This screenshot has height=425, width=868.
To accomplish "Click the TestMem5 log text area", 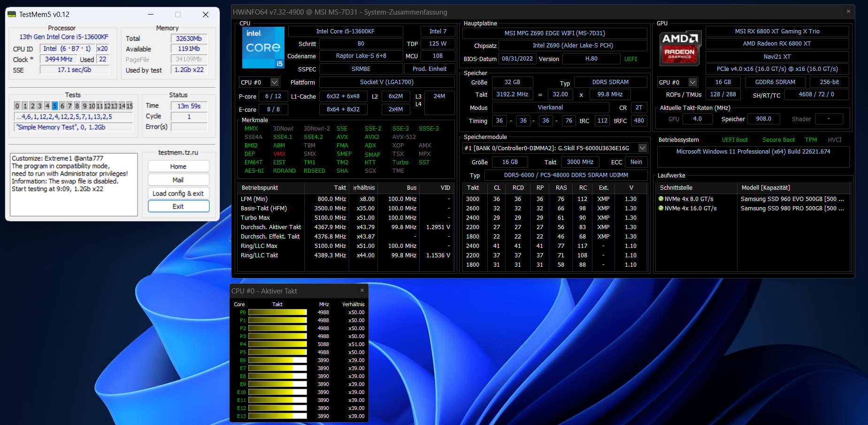I will pyautogui.click(x=74, y=185).
